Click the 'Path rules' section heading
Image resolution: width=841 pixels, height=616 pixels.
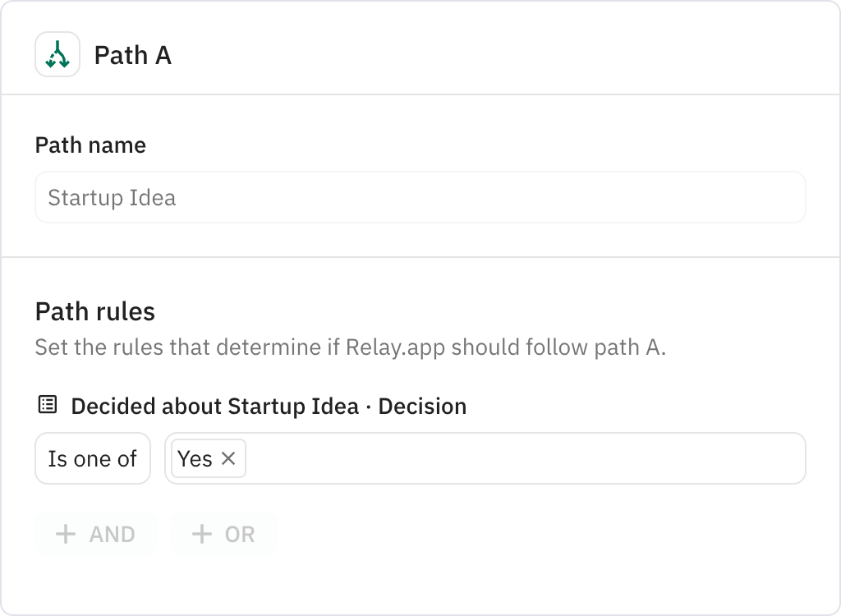tap(95, 311)
